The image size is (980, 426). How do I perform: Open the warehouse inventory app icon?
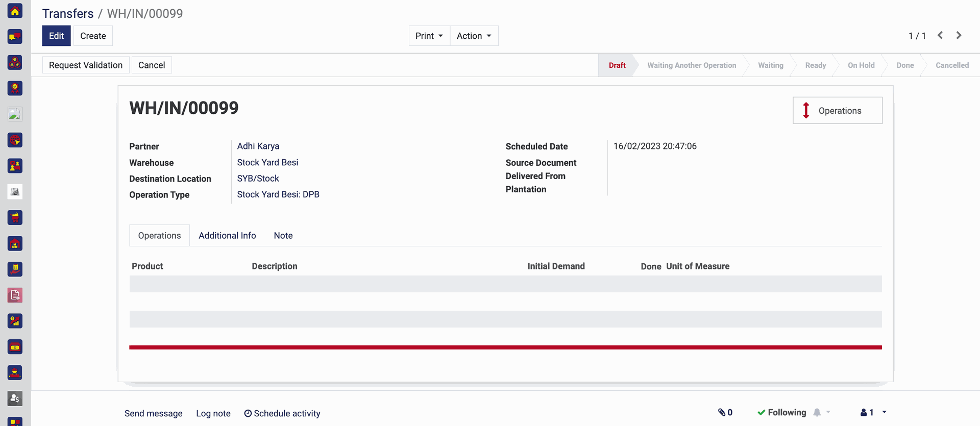click(15, 244)
